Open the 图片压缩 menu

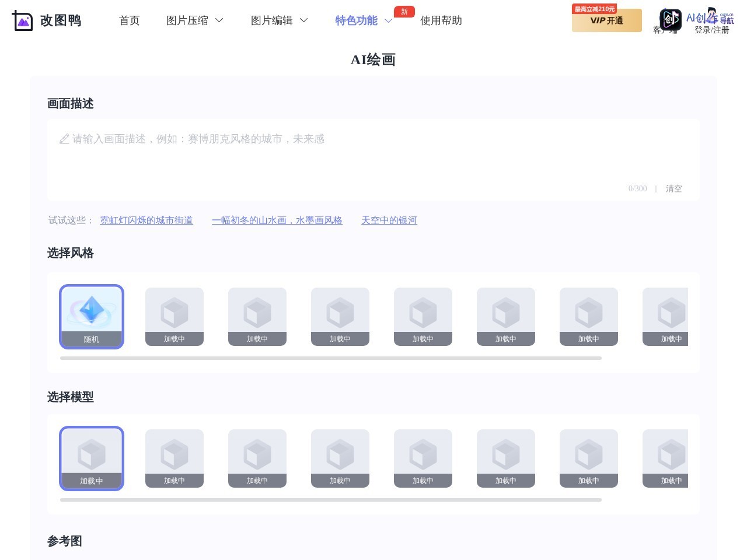tap(187, 20)
